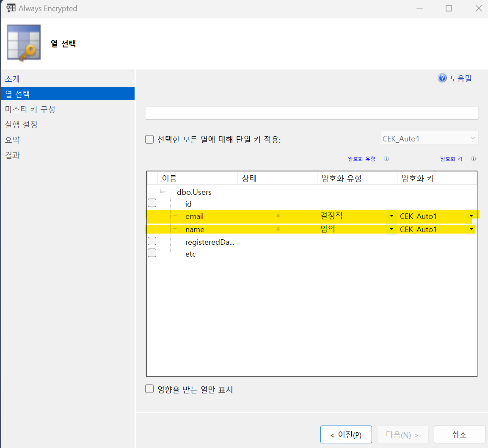Open the 마스터 키 구성 step
Screen dimensions: 488x448
click(x=30, y=110)
